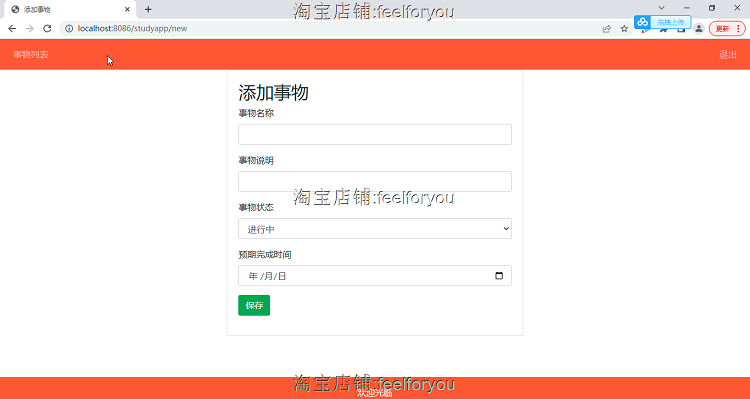The image size is (750, 399).
Task: Click the 预期完成时间 label
Action: point(265,255)
